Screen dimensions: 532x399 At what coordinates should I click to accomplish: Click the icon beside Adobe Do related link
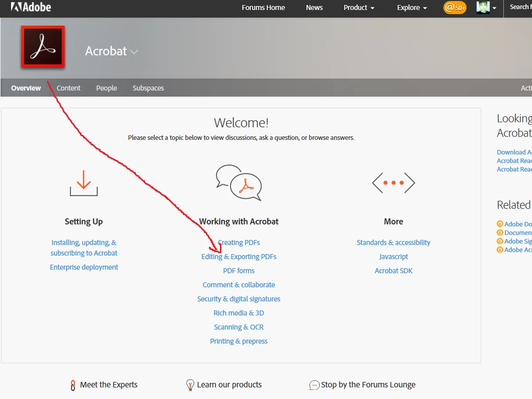click(500, 224)
